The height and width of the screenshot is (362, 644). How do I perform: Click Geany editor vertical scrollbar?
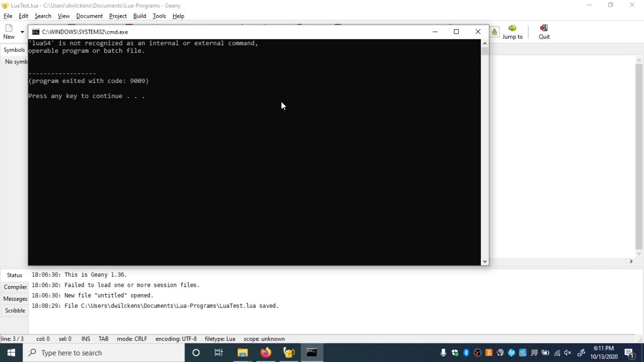pos(639,156)
